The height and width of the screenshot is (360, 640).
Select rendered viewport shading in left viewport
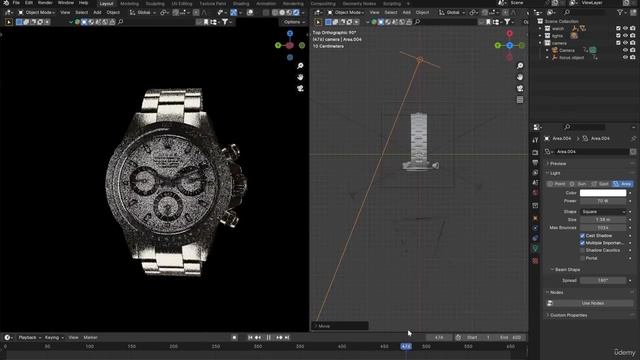[x=296, y=13]
